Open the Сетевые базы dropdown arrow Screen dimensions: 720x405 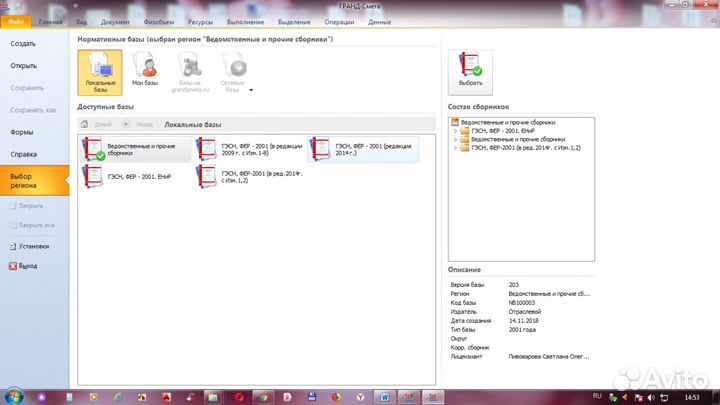point(251,89)
